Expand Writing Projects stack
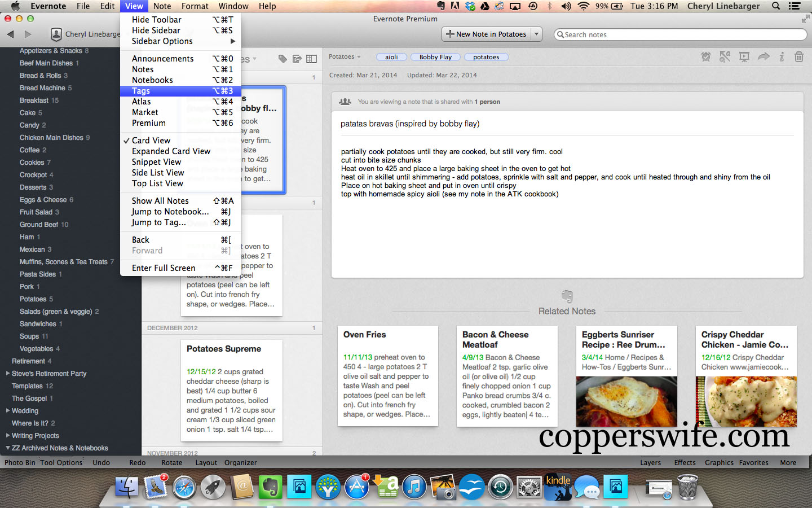Viewport: 812px width, 508px height. pos(8,435)
